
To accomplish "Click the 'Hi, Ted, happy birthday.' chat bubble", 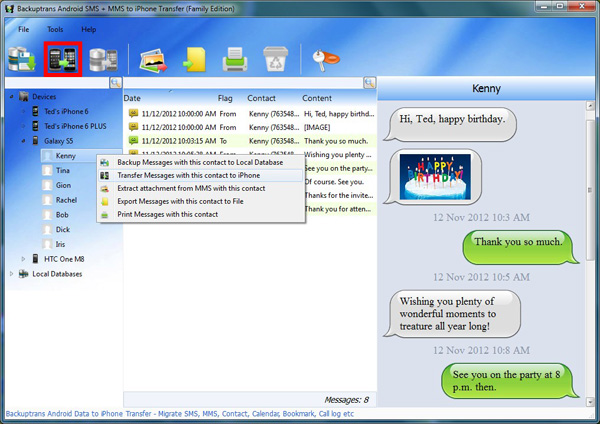I will tap(450, 124).
